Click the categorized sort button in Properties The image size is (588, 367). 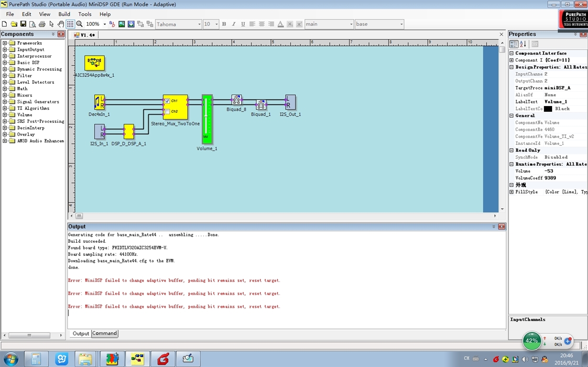(x=514, y=44)
